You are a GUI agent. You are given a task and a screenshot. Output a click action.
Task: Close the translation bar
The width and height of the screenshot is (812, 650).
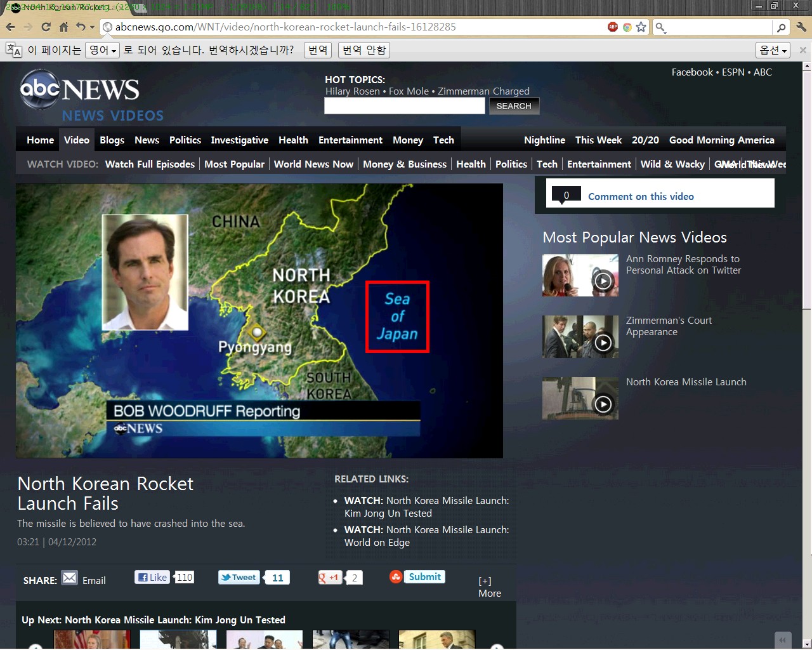tap(802, 50)
